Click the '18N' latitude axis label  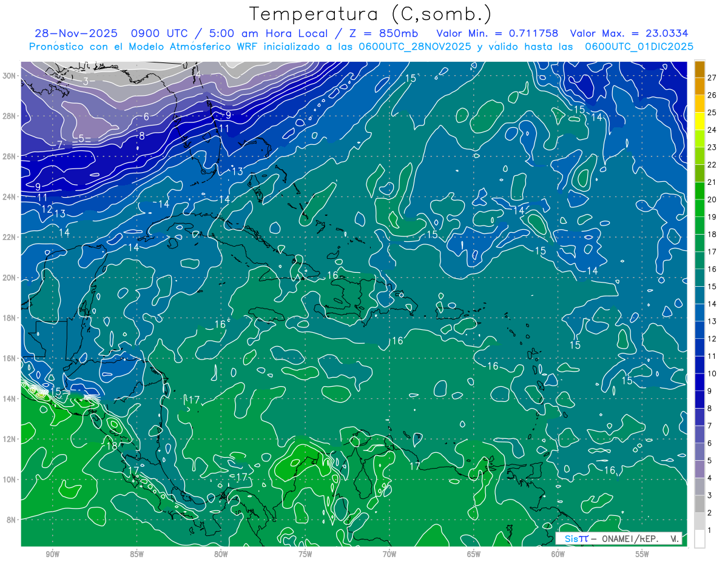point(10,318)
